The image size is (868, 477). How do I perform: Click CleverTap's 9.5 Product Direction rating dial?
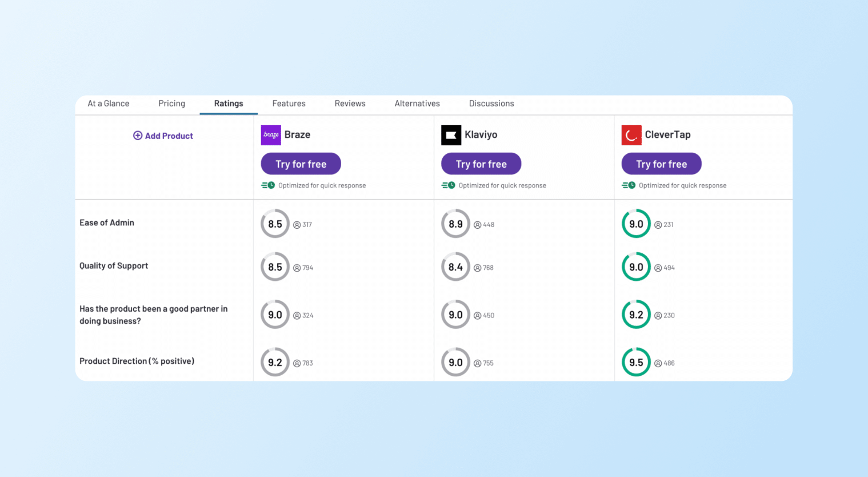coord(636,362)
